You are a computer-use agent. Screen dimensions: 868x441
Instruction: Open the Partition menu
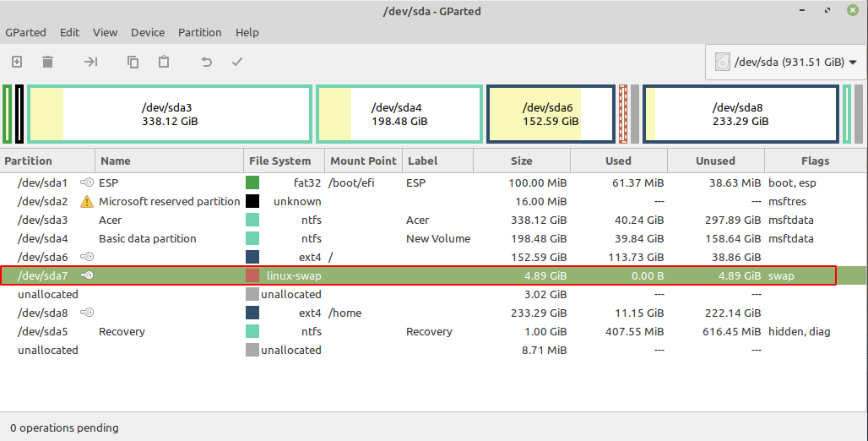pyautogui.click(x=199, y=32)
